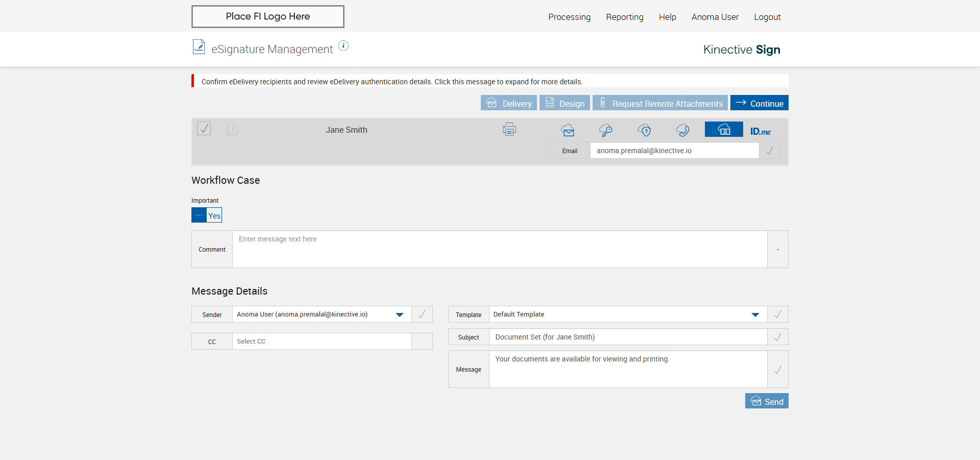Open the Sender dropdown
The image size is (980, 460).
coord(400,314)
